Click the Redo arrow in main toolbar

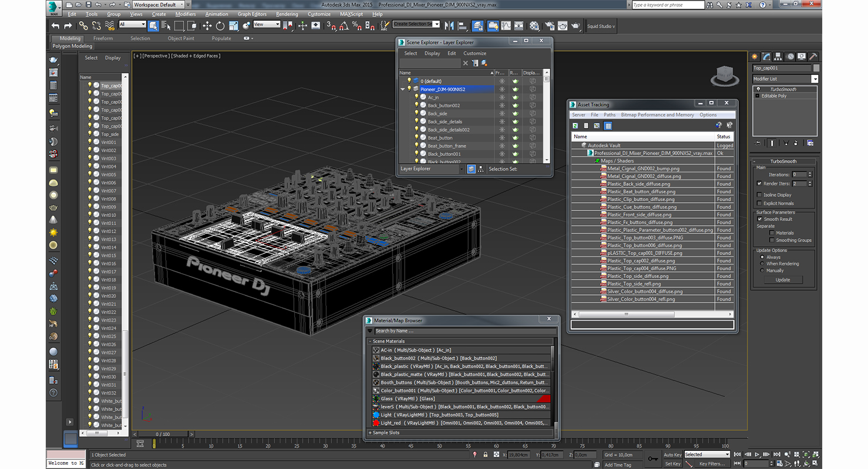click(68, 26)
